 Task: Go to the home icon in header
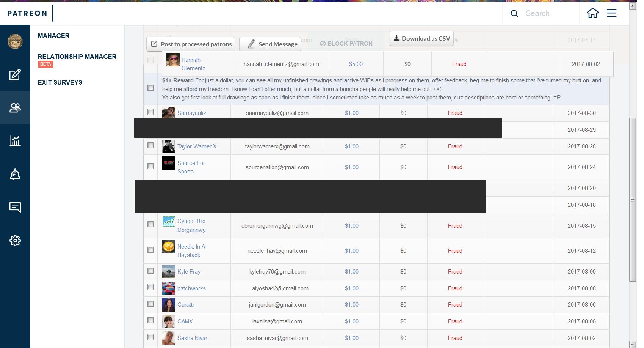click(x=593, y=13)
